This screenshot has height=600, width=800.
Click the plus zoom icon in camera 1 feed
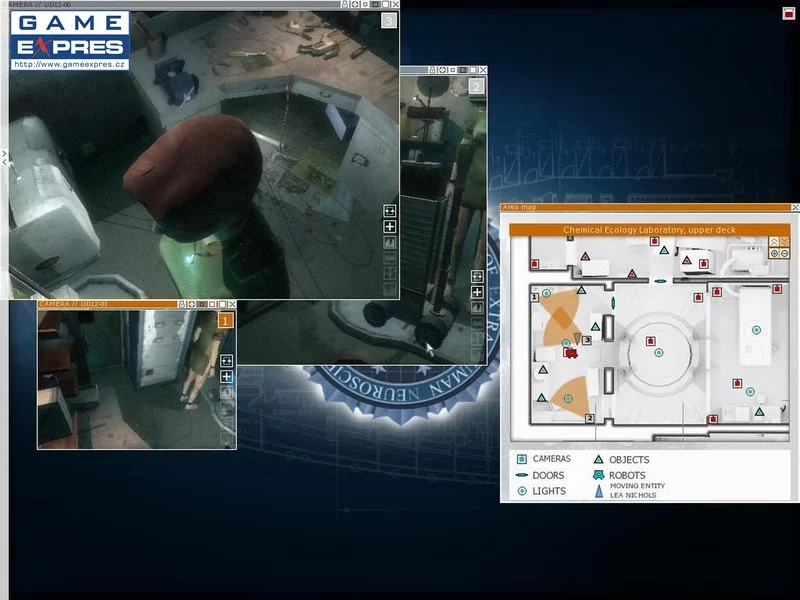click(226, 377)
